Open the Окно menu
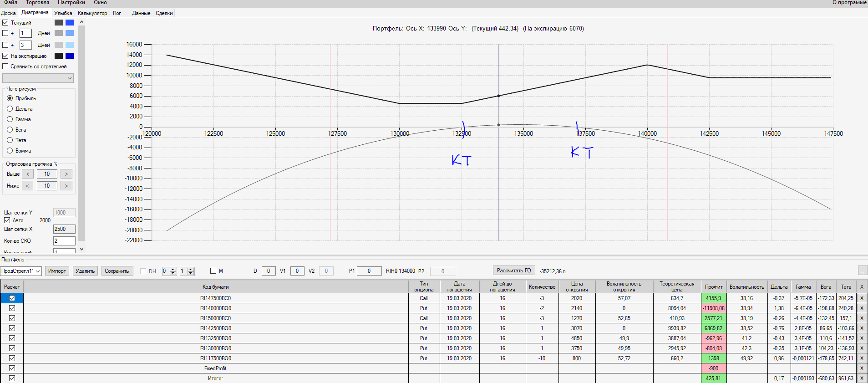This screenshot has width=868, height=383. coord(101,3)
